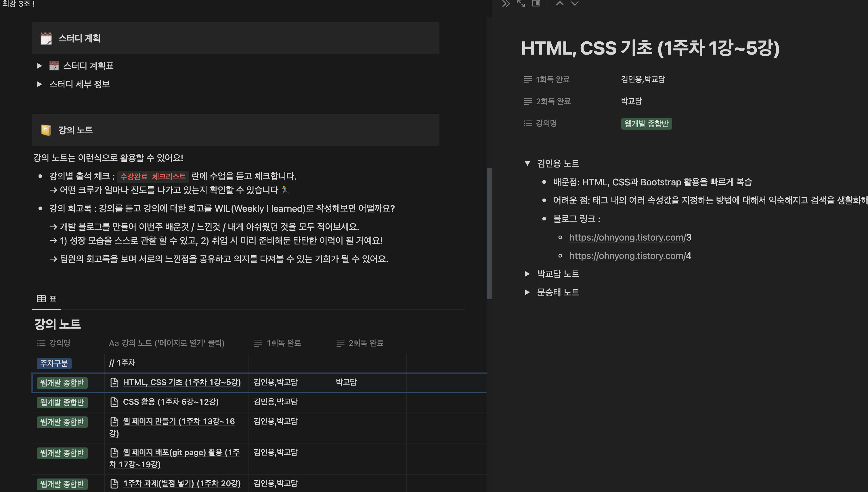
Task: Open the 웹 페이지 만들기 lecture note row
Action: point(179,421)
